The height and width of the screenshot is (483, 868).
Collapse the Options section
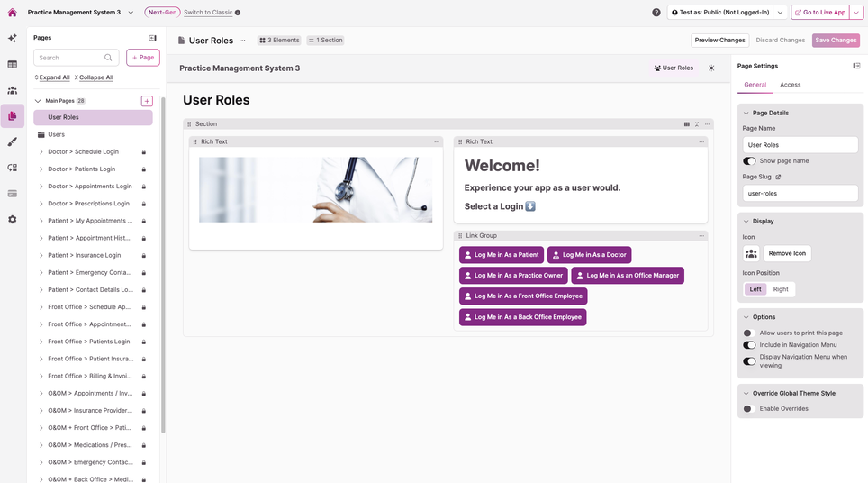coord(746,317)
